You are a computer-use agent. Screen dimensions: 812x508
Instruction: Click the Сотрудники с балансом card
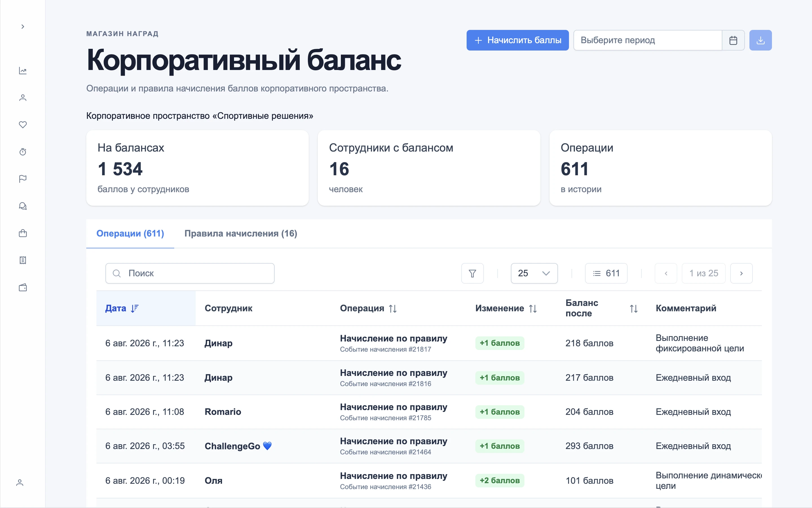click(x=429, y=168)
